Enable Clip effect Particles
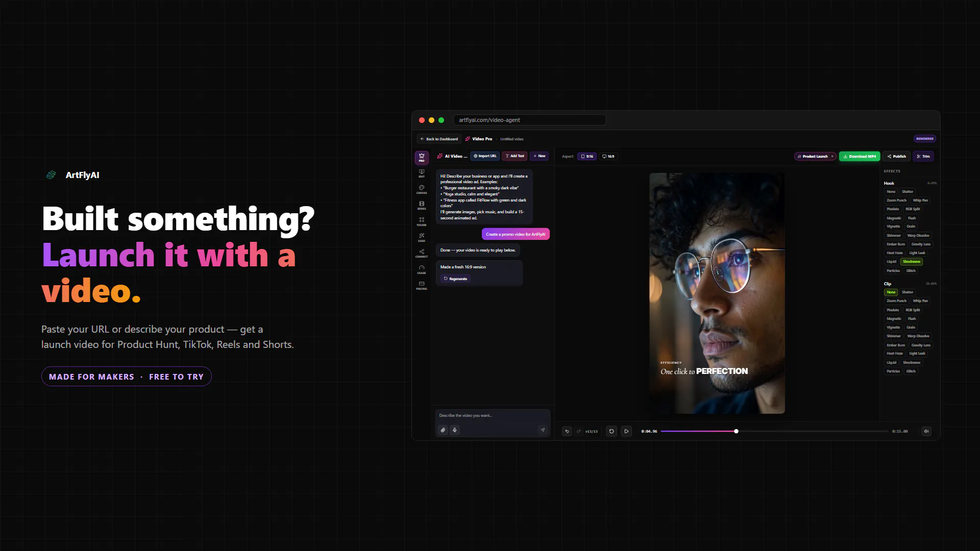980x551 pixels. pyautogui.click(x=893, y=371)
